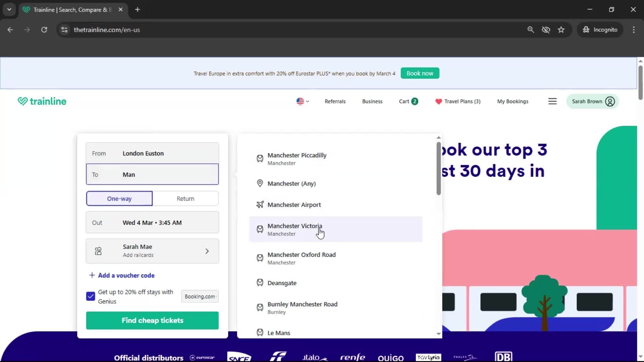This screenshot has height=362, width=644.
Task: Select the One-way trip option
Action: point(119,198)
